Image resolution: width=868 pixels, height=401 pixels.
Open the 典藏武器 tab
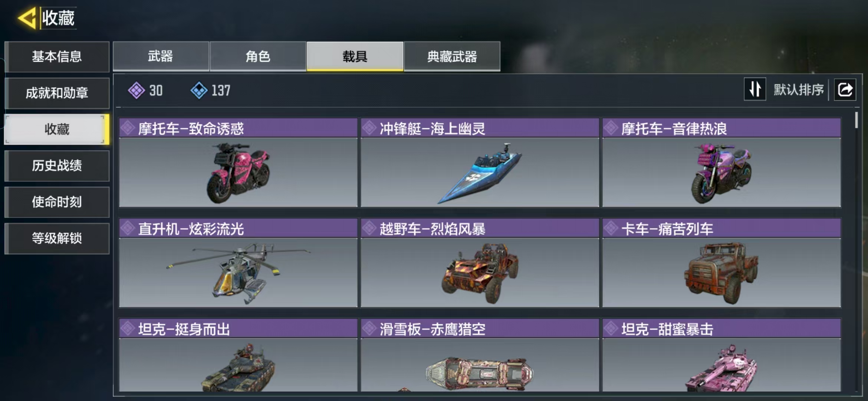[x=452, y=56]
